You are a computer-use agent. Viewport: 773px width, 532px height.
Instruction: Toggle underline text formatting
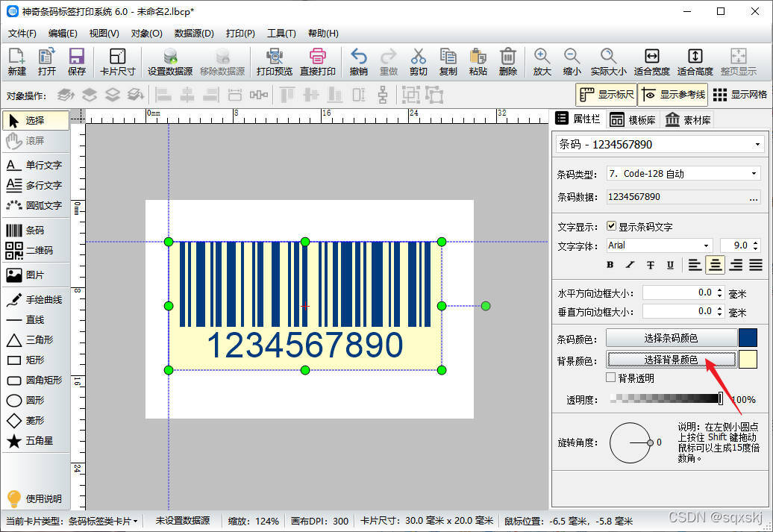click(x=670, y=265)
